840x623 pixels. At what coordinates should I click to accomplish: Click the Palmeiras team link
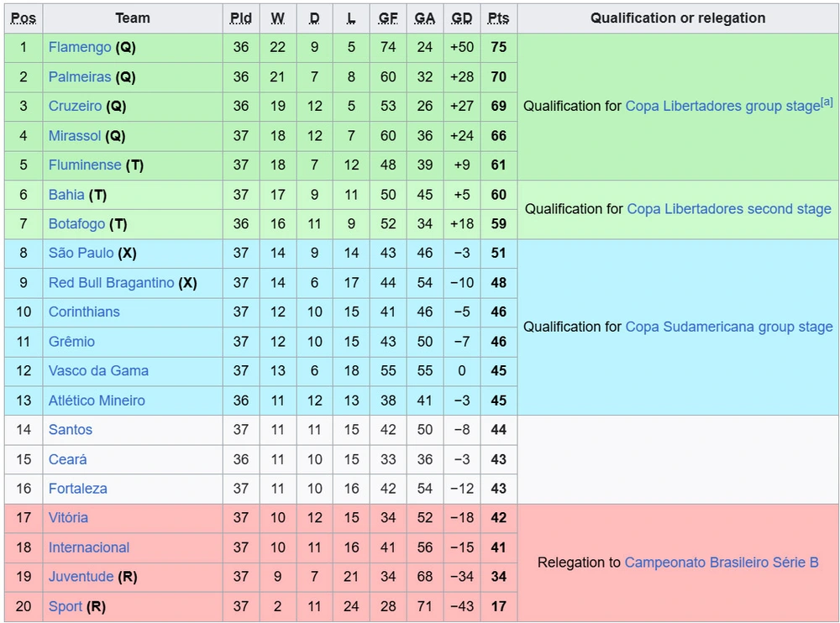pos(80,76)
